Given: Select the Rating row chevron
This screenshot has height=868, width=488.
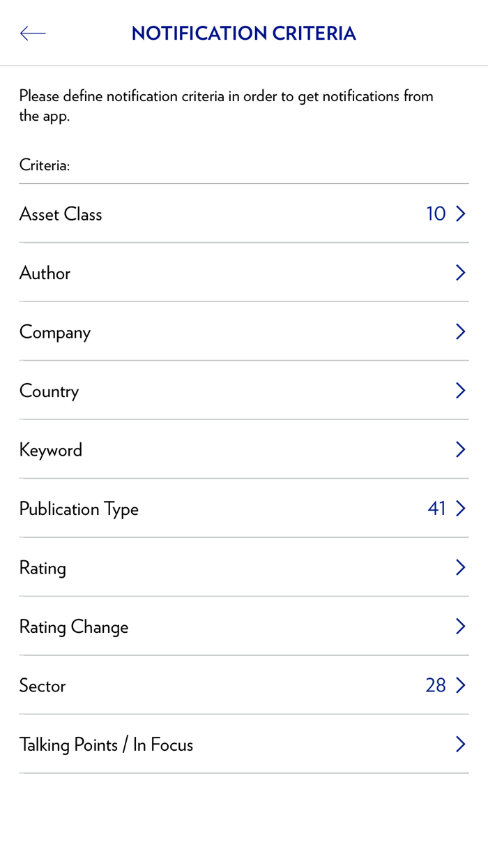Looking at the screenshot, I should point(460,567).
